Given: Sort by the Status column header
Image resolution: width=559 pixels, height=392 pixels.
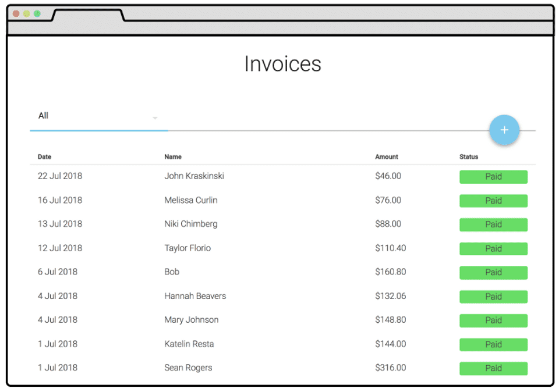Looking at the screenshot, I should coord(469,156).
